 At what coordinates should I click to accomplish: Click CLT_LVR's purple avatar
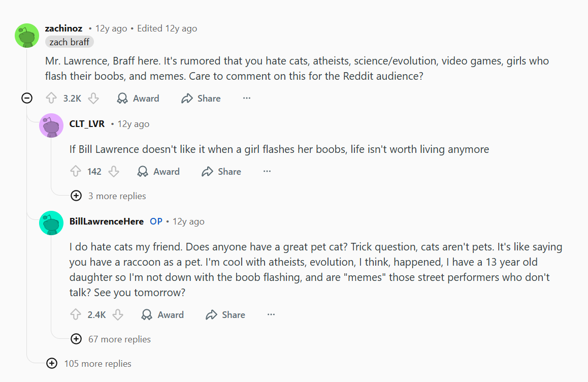[x=51, y=126]
